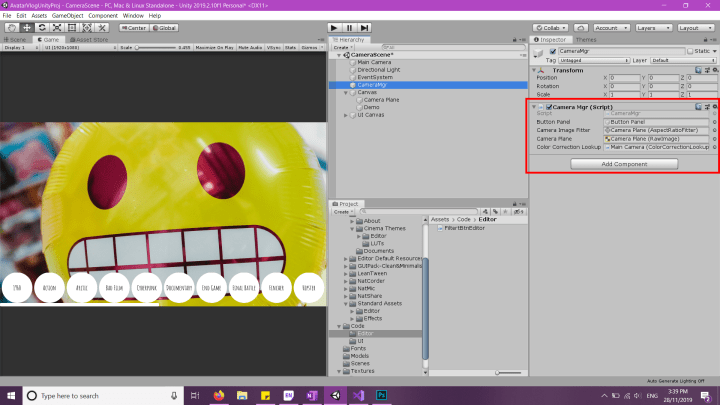Toggle the CameraMgr active checkbox in Inspector
This screenshot has height=405, width=720.
(551, 50)
